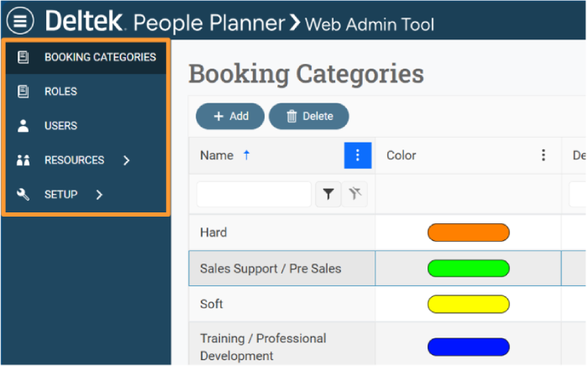Click the Name sort ascending arrow
Viewport: 588px width, 366px height.
(x=246, y=154)
